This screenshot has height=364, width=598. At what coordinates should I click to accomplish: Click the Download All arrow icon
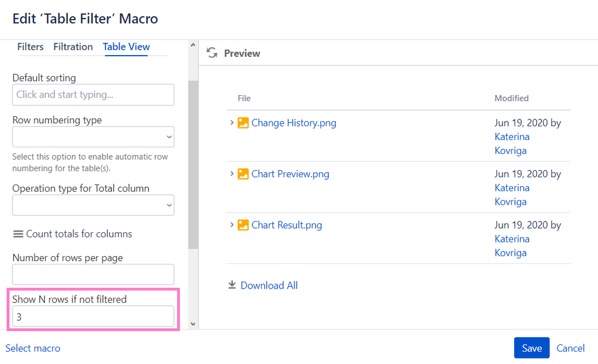(x=232, y=285)
